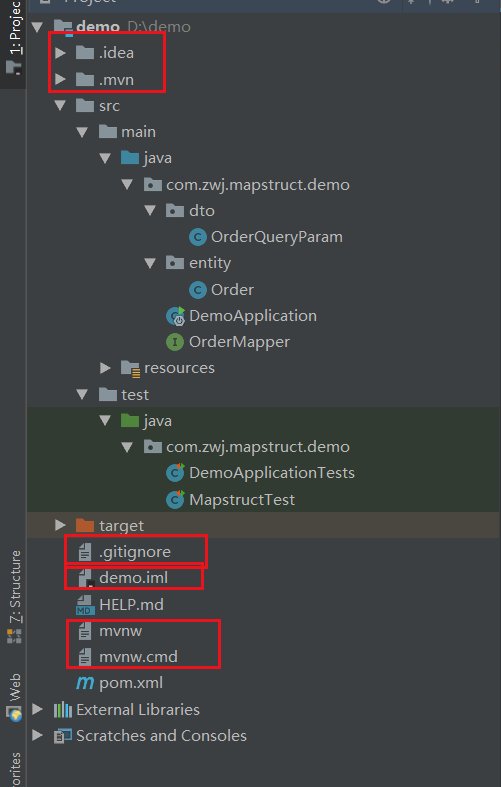501x787 pixels.
Task: Open the 1: Project tool window tab
Action: pos(14,38)
